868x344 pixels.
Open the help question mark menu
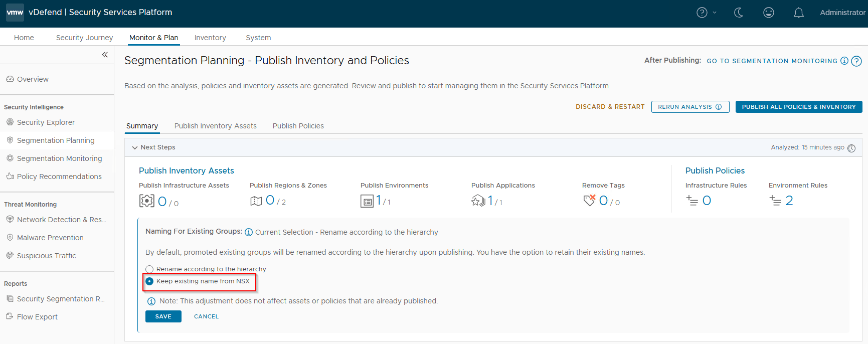click(702, 13)
